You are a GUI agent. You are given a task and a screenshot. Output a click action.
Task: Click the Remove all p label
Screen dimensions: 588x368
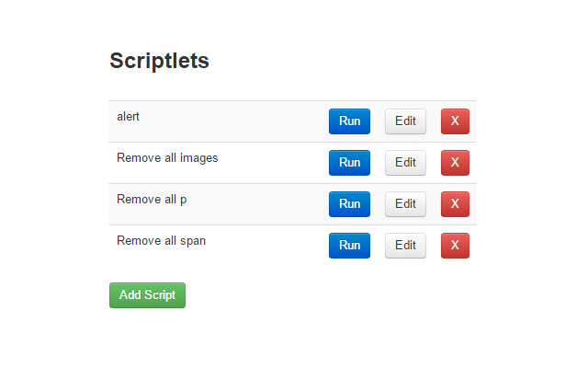point(152,200)
